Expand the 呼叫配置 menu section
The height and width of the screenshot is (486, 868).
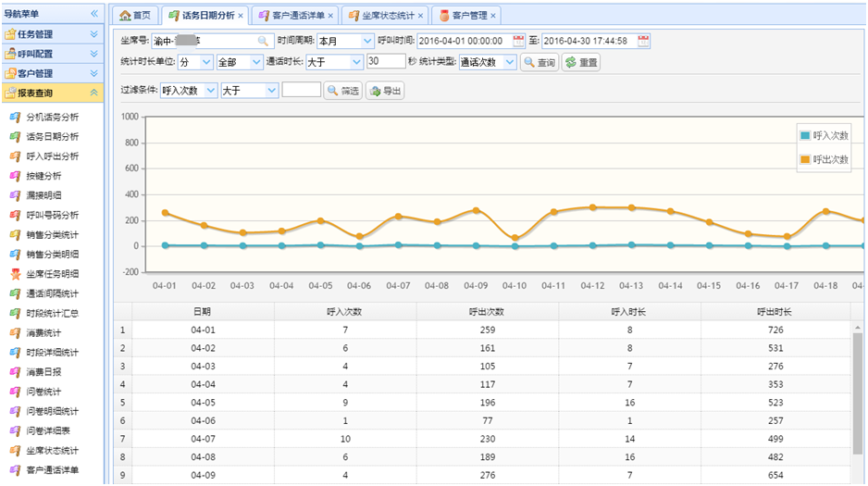click(x=93, y=54)
